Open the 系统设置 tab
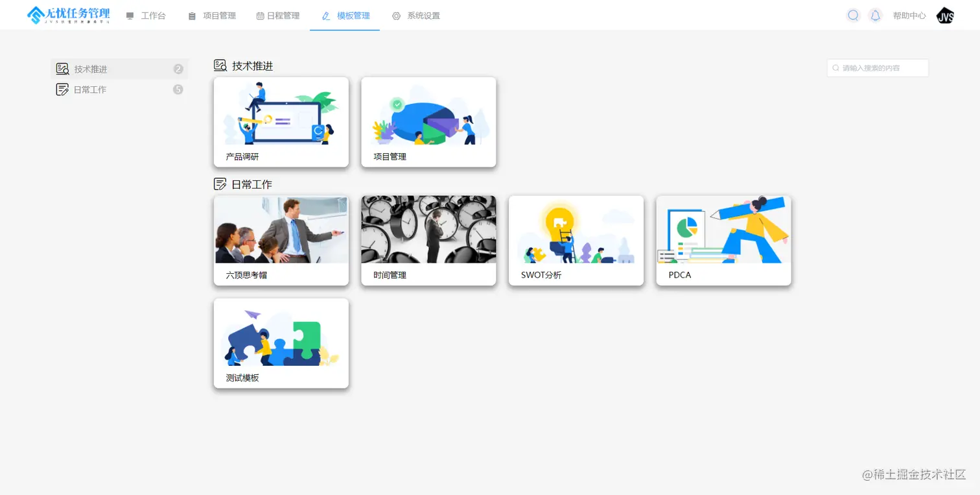 pyautogui.click(x=416, y=16)
